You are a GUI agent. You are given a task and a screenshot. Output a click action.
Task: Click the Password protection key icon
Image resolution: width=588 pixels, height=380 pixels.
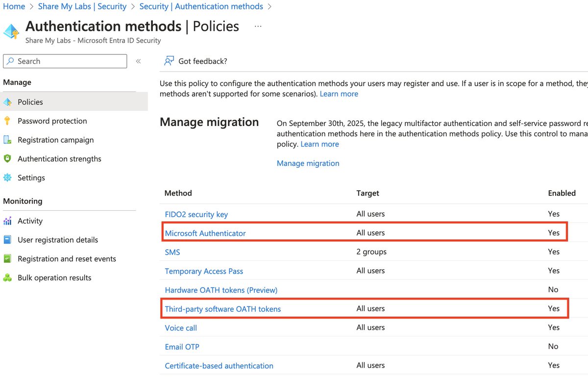click(7, 121)
